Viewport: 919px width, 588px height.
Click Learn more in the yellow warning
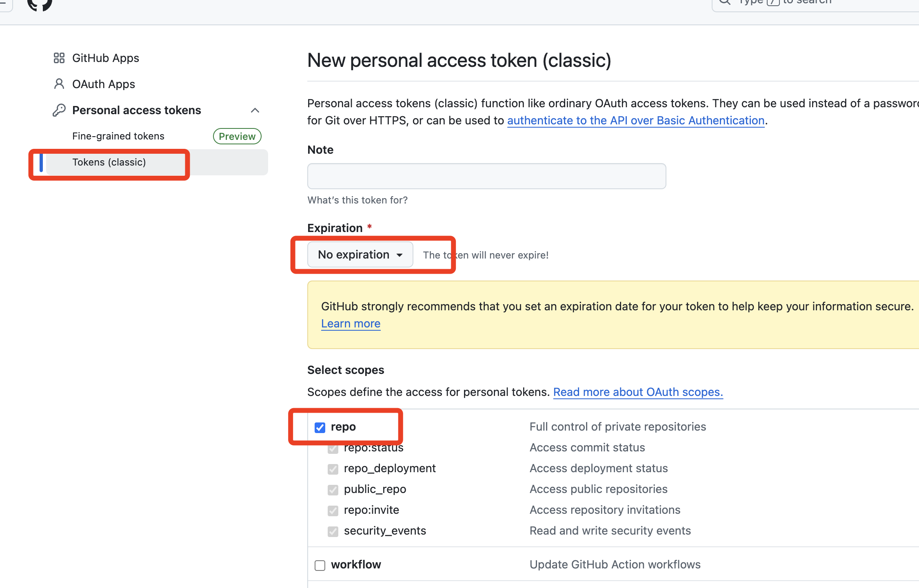pos(351,324)
